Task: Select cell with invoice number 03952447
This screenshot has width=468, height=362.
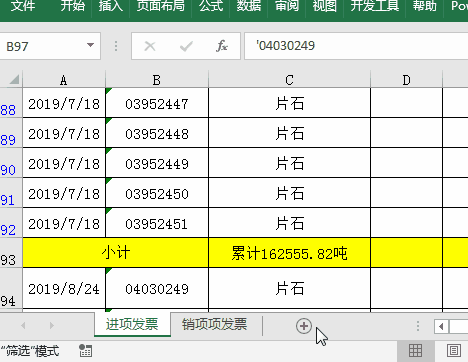Action: click(157, 103)
